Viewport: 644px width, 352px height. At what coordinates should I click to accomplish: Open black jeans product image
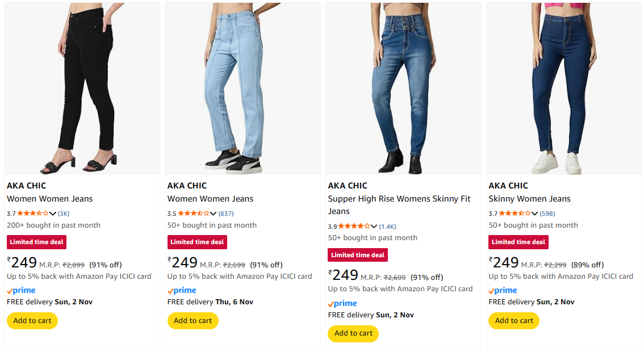[82, 88]
